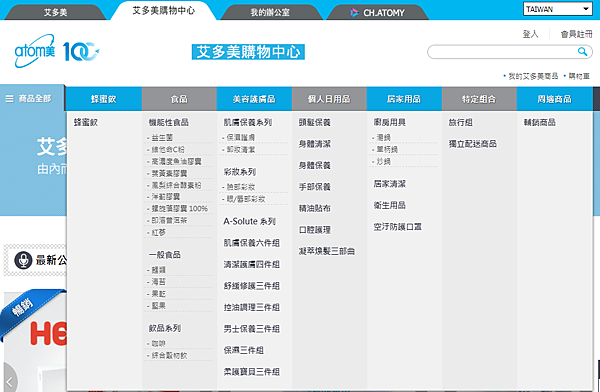This screenshot has height=392, width=600.
Task: Select the 蜂蜜飲 category header
Action: (104, 99)
